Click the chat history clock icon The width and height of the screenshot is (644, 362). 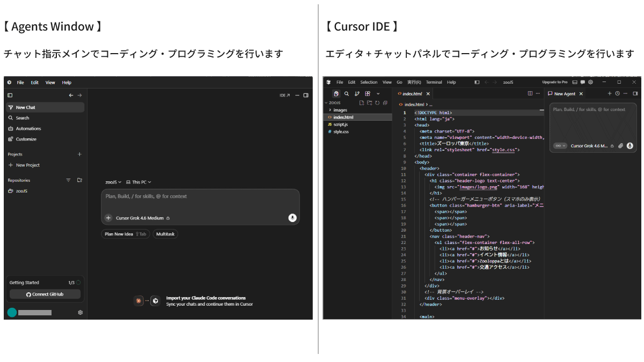coord(617,93)
